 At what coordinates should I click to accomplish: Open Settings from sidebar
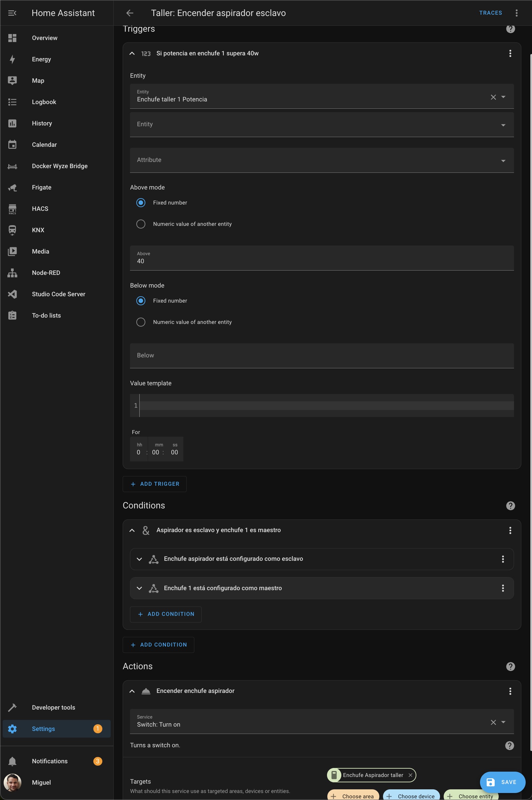(57, 729)
